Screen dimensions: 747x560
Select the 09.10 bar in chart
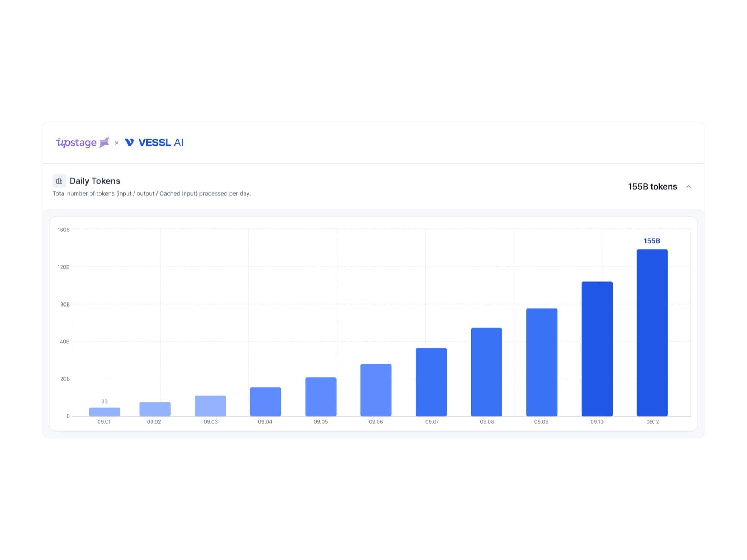[x=597, y=349]
